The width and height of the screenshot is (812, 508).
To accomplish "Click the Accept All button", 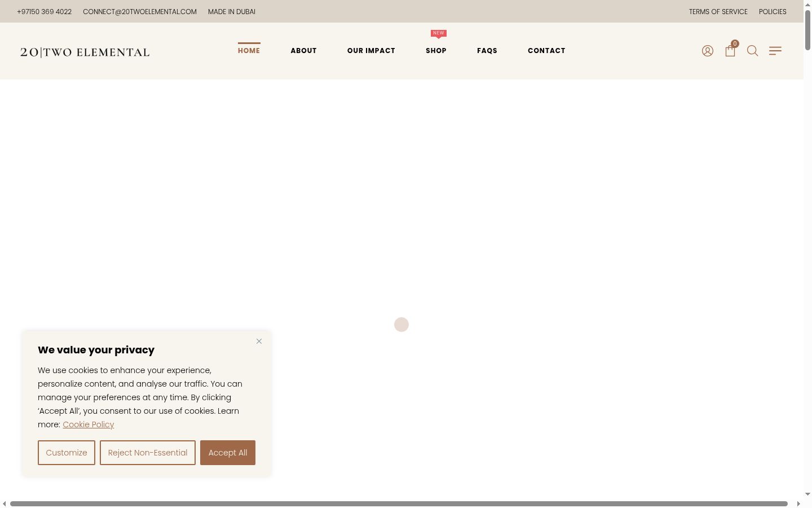I will [x=228, y=453].
